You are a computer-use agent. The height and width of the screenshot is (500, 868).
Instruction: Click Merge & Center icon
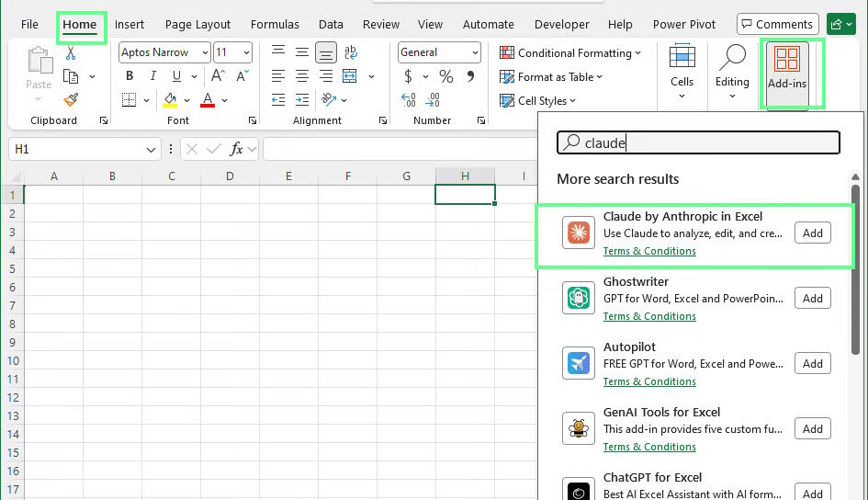(350, 76)
